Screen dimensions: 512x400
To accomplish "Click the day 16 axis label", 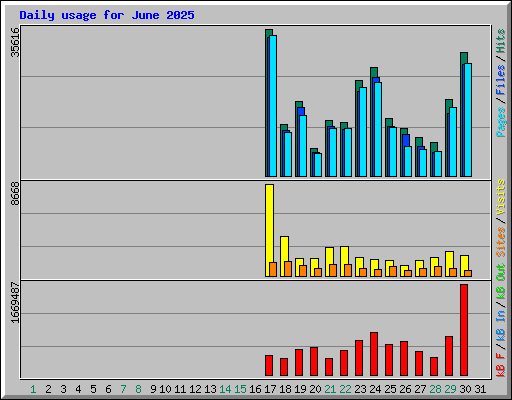I will click(x=255, y=389).
